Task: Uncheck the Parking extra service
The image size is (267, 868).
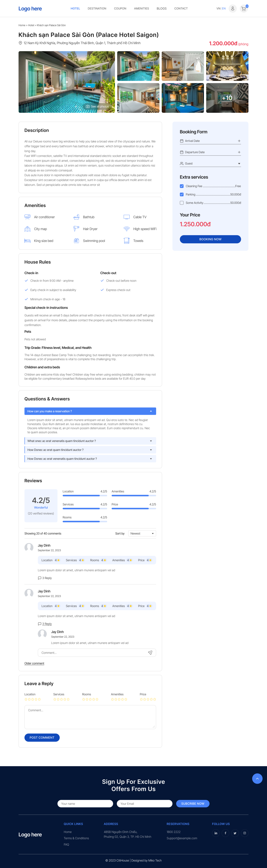Action: (x=182, y=194)
